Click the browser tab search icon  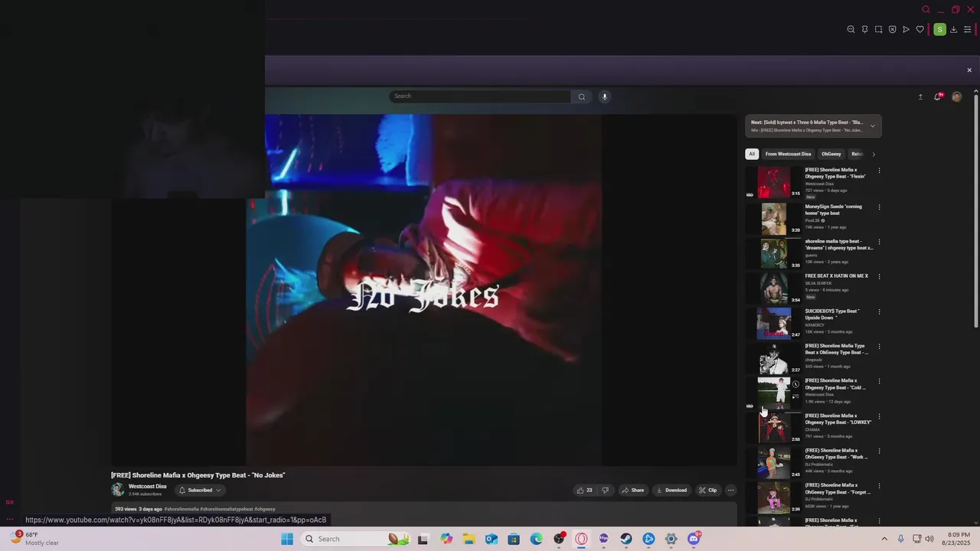[926, 9]
